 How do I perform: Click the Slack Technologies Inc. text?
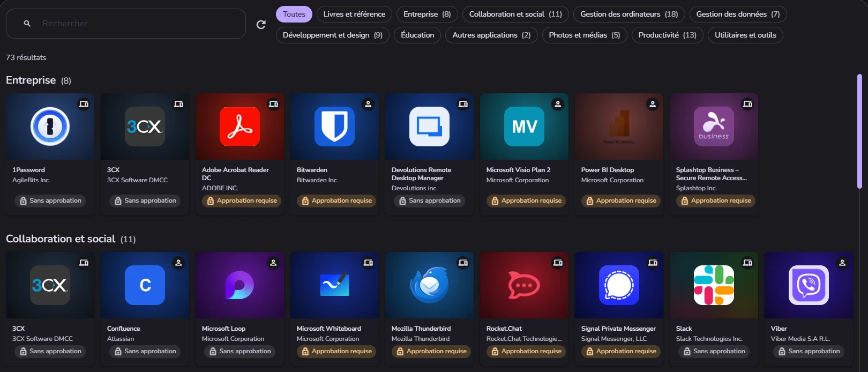coord(709,339)
